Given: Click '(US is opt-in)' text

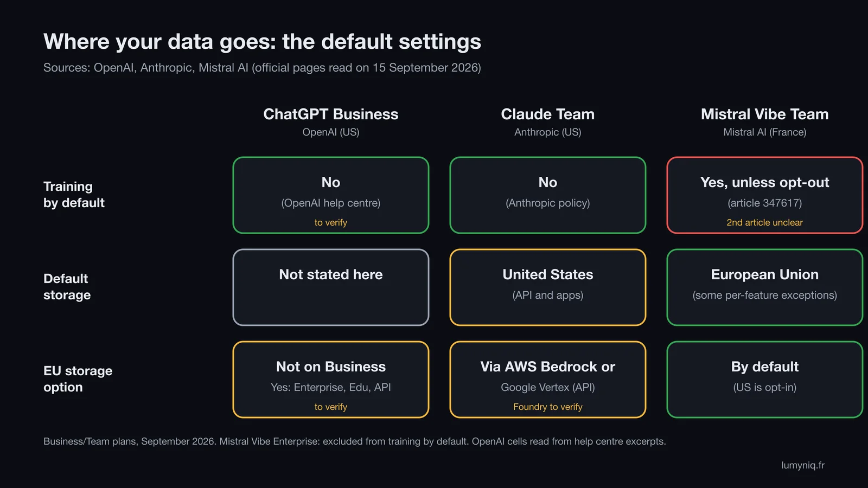Looking at the screenshot, I should coord(765,387).
